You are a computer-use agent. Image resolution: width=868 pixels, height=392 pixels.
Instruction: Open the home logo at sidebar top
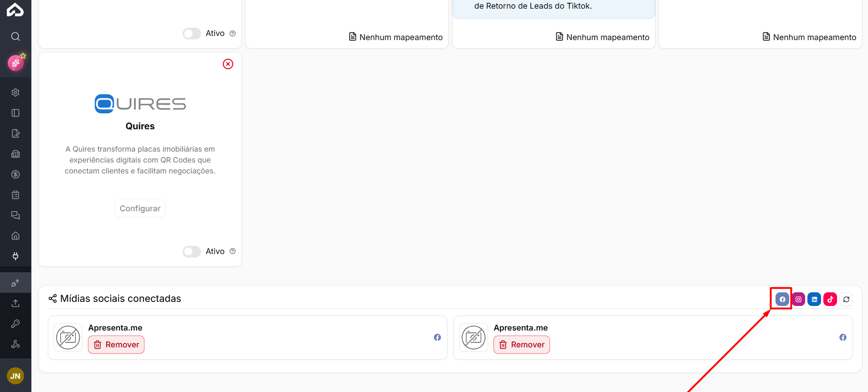tap(15, 10)
